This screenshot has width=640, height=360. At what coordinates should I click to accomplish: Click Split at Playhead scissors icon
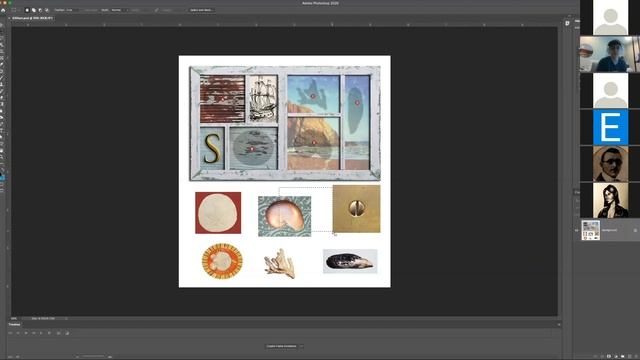point(59,333)
